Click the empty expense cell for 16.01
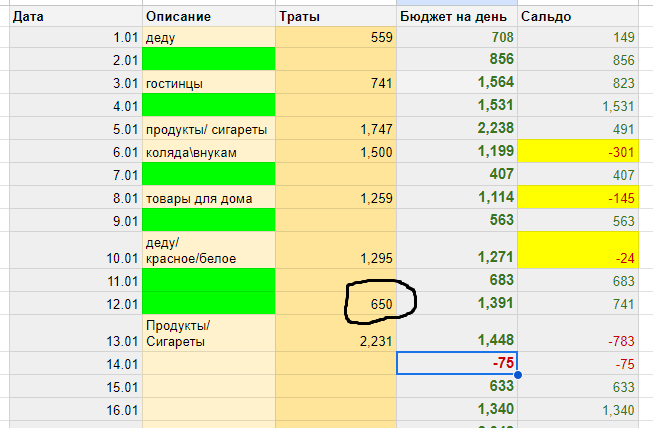 [x=336, y=409]
